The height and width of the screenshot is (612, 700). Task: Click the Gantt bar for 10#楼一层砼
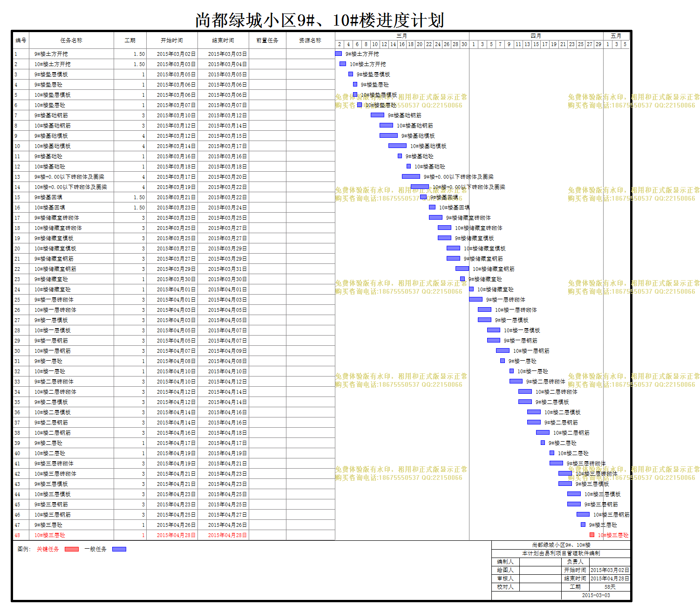pos(511,371)
